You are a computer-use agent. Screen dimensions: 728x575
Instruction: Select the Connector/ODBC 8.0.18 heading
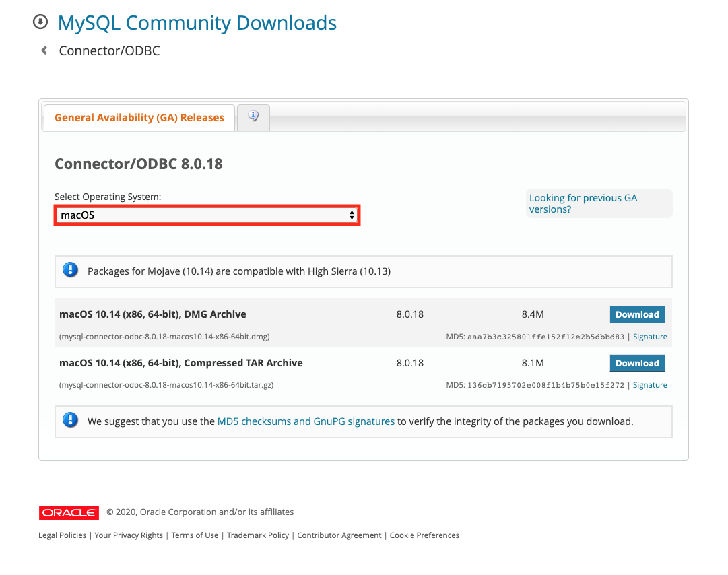[x=139, y=164]
